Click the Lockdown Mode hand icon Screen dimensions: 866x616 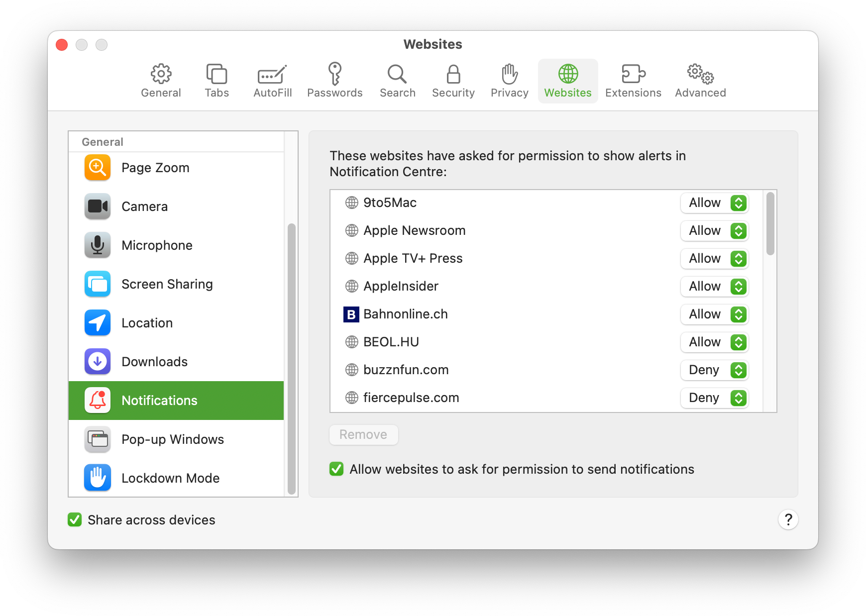tap(98, 478)
